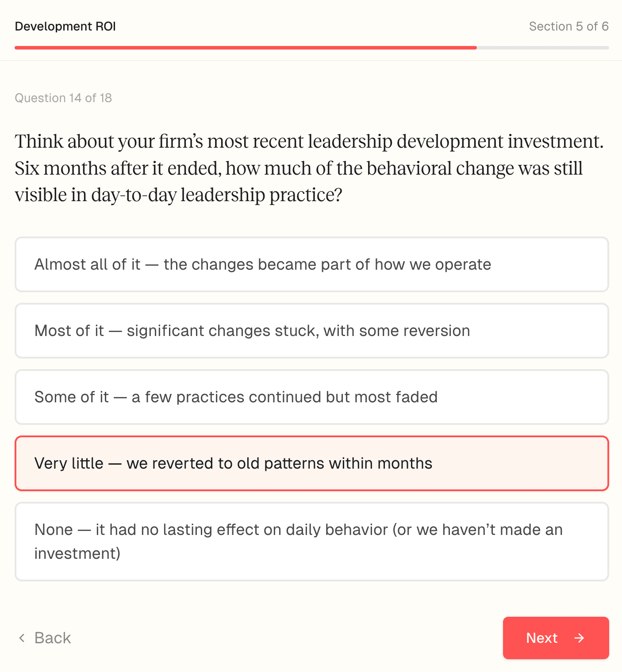Select 'None — it had no lasting effect' option
The image size is (622, 672).
coord(311,541)
